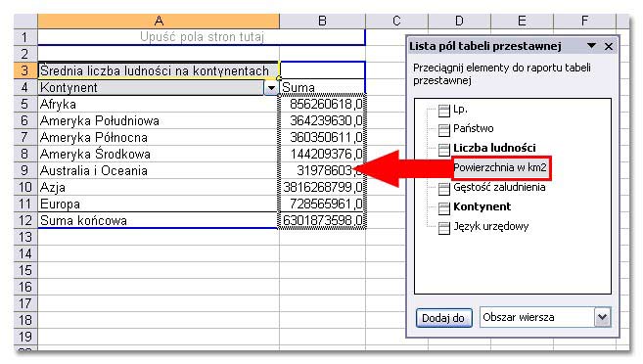This screenshot has height=364, width=643.
Task: Select the bold Kontynent field in list
Action: pos(482,206)
